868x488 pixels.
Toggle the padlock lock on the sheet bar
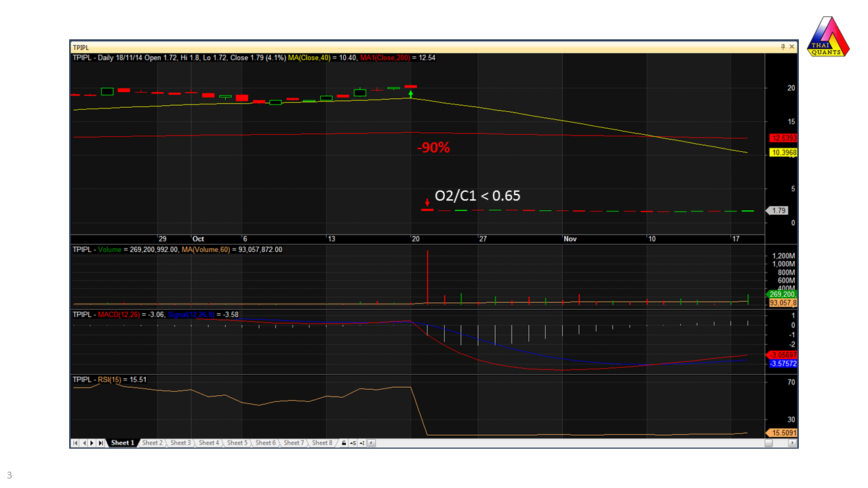point(343,443)
